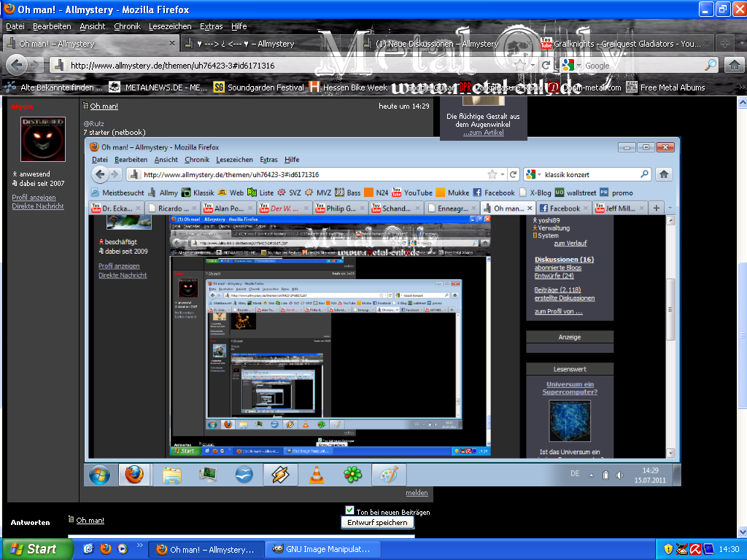
Task: Open the URL history dropdown arrow
Action: click(533, 65)
